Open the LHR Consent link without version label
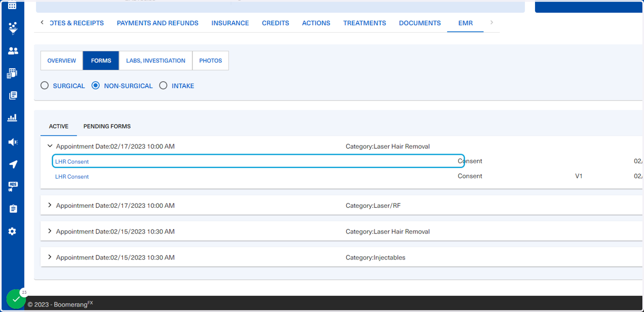 [72, 162]
